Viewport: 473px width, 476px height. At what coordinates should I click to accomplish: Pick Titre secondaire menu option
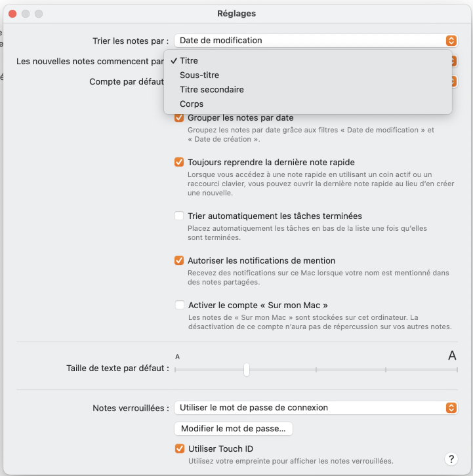tap(211, 90)
